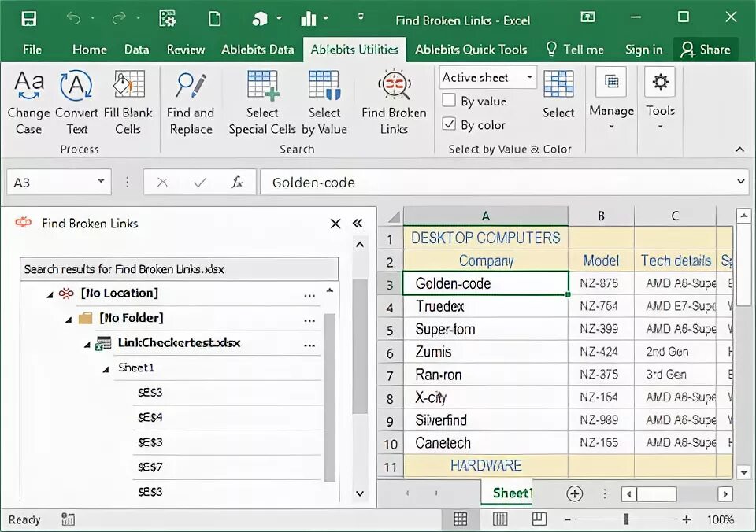
Task: Click the Redo arrow icon
Action: click(x=118, y=19)
